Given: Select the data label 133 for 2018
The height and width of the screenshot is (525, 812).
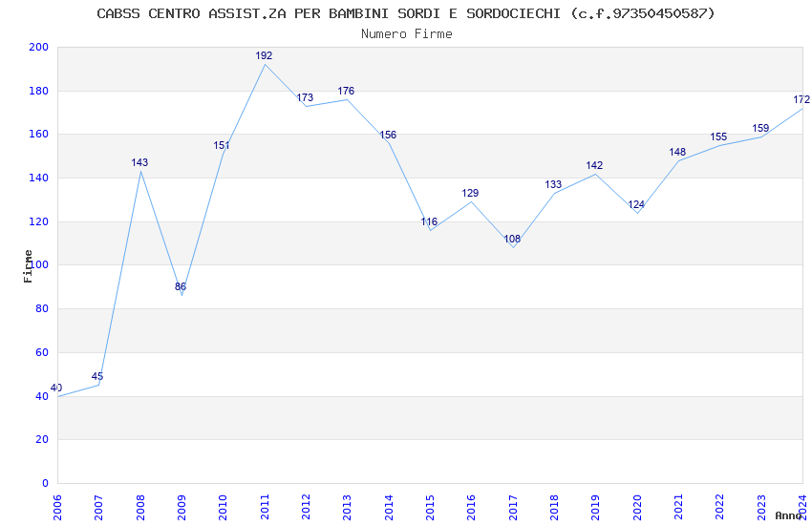Looking at the screenshot, I should (553, 184).
